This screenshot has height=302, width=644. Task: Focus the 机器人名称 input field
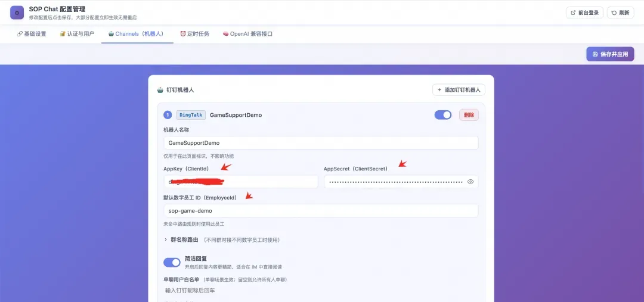[321, 143]
